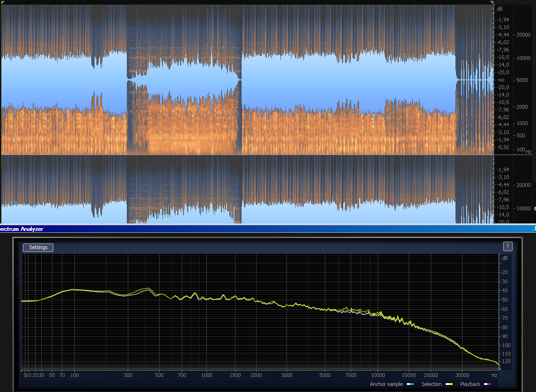Click the end marker triangle above the waveform
The width and height of the screenshot is (536, 392).
pyautogui.click(x=492, y=3)
